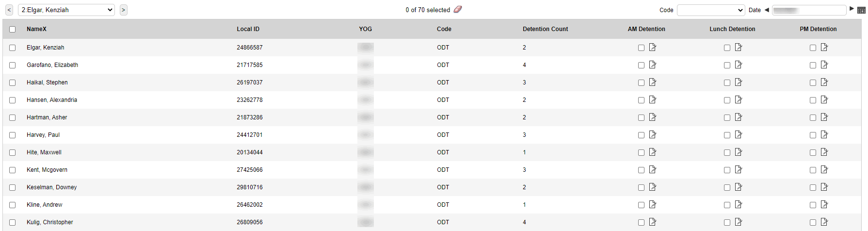868x231 pixels.
Task: Edit AM Detention note for Harvey, Paul
Action: pyautogui.click(x=653, y=134)
